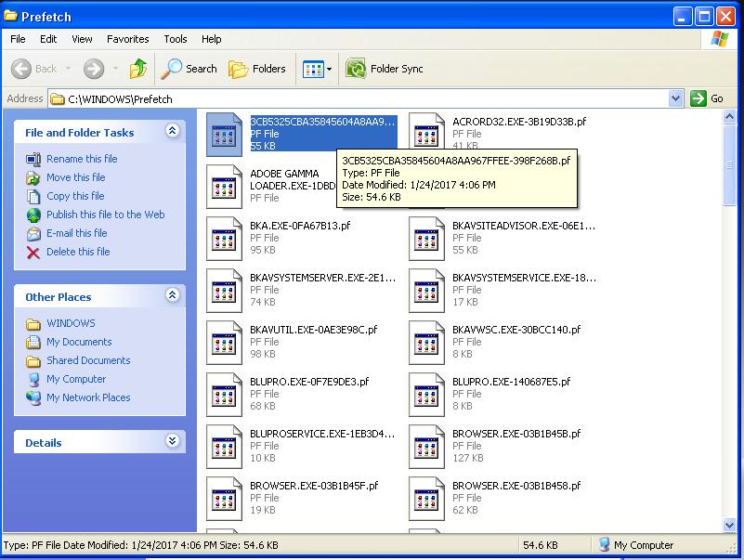The image size is (744, 560).
Task: Click the Back navigation button
Action: coord(35,69)
